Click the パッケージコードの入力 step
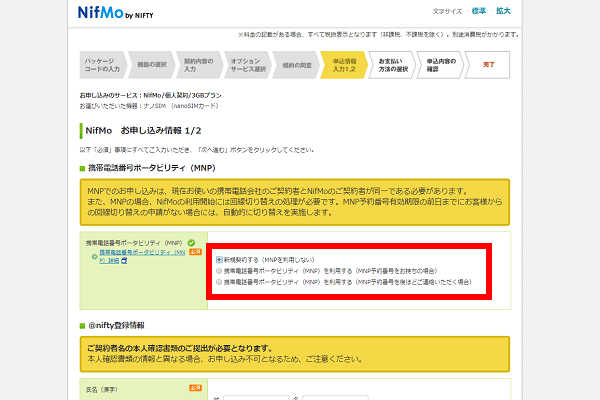 102,65
